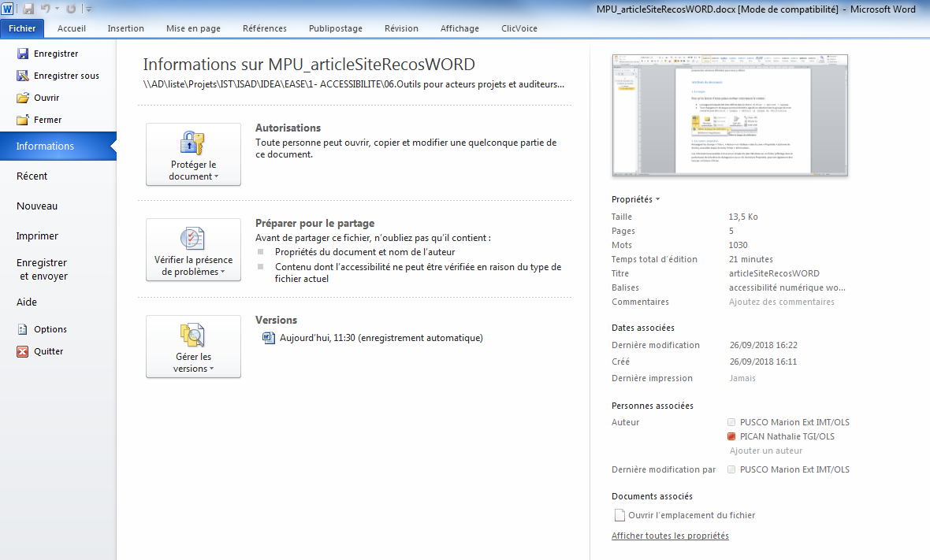The image size is (930, 560).
Task: Click presence box beside Dernière modification par name
Action: pyautogui.click(x=732, y=469)
